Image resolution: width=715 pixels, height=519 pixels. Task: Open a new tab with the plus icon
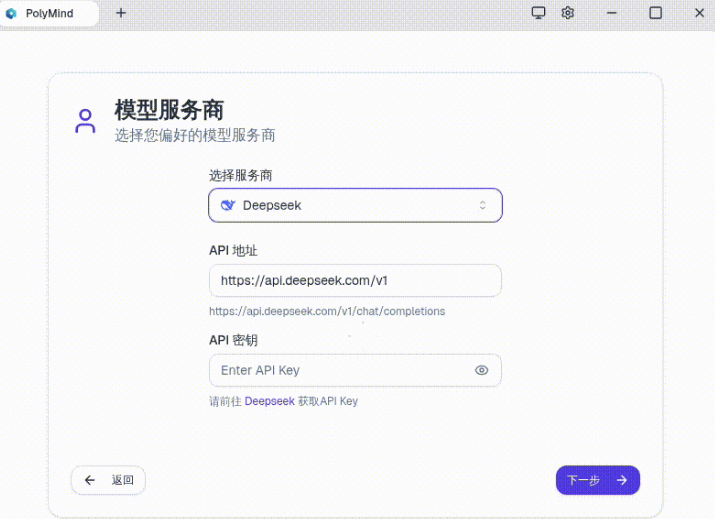point(121,13)
